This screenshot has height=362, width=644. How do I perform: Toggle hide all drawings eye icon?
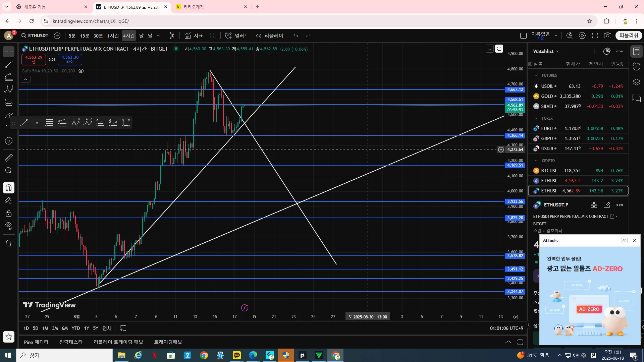pyautogui.click(x=9, y=225)
